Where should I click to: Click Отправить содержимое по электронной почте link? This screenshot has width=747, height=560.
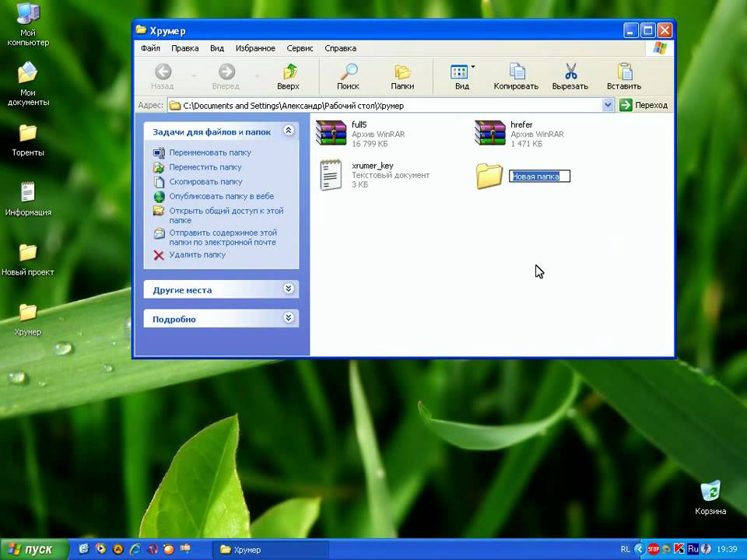point(223,237)
